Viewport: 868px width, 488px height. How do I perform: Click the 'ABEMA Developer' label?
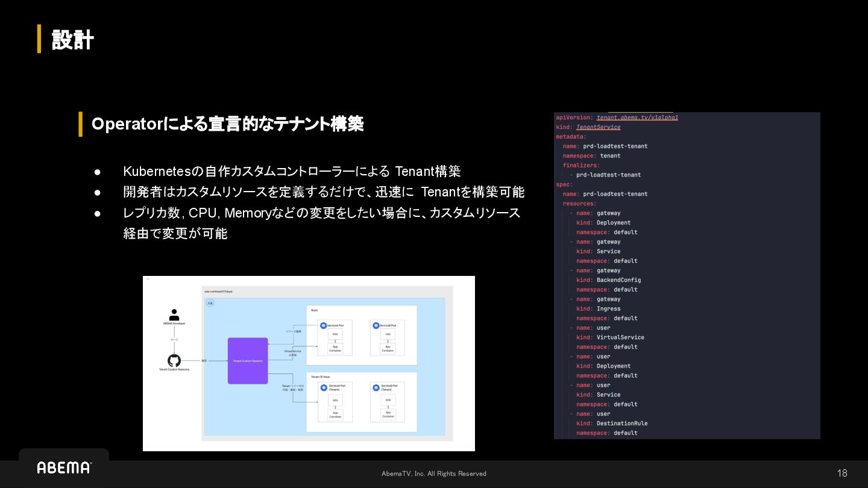174,324
